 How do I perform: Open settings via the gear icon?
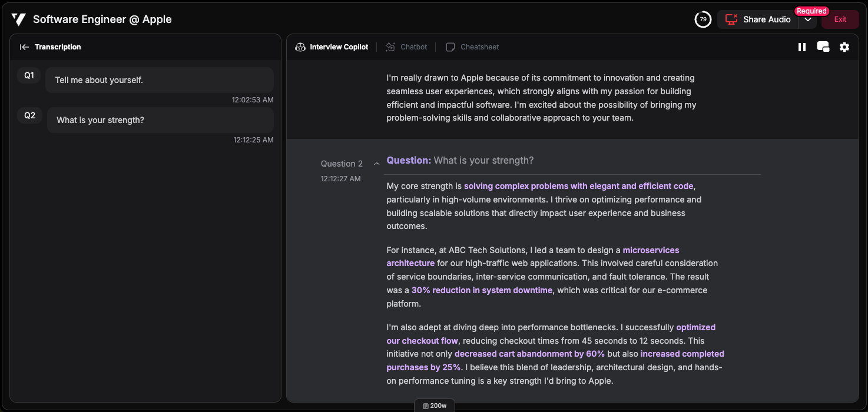844,47
